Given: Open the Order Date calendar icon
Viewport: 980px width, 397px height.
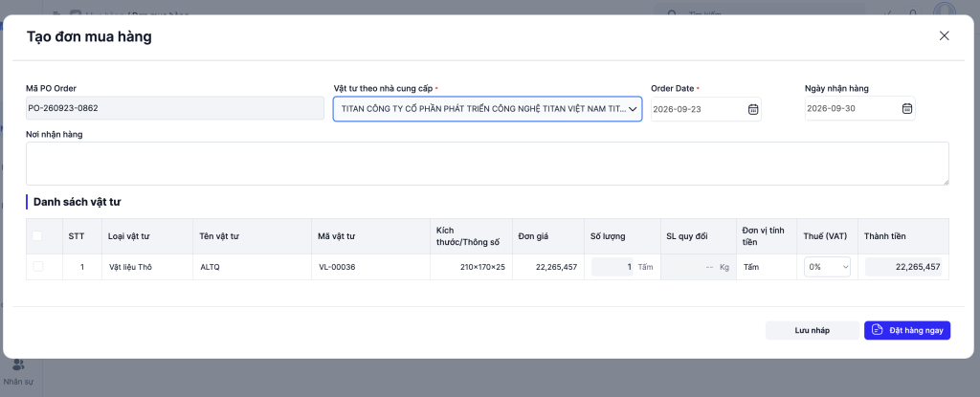Looking at the screenshot, I should click(753, 109).
